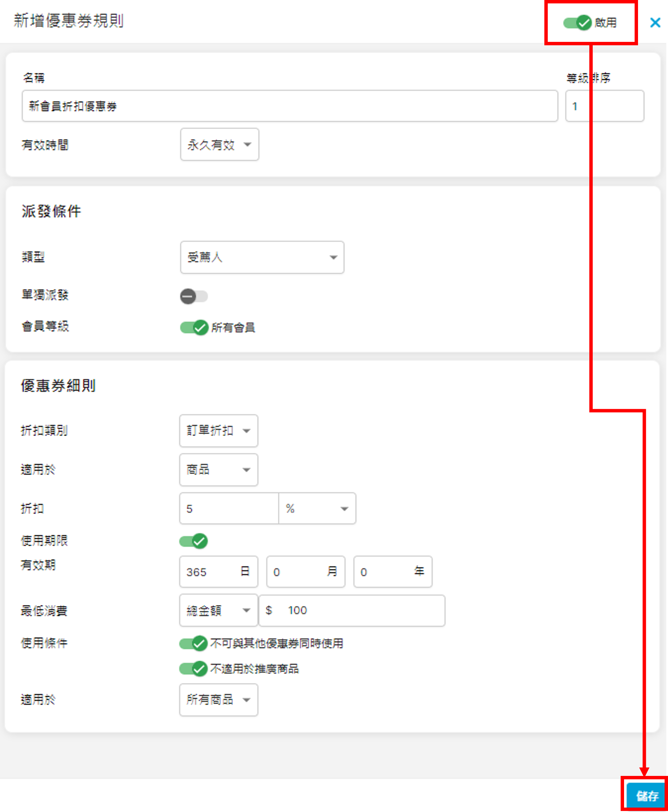Toggle 不適用於推廣商品 switch

193,669
